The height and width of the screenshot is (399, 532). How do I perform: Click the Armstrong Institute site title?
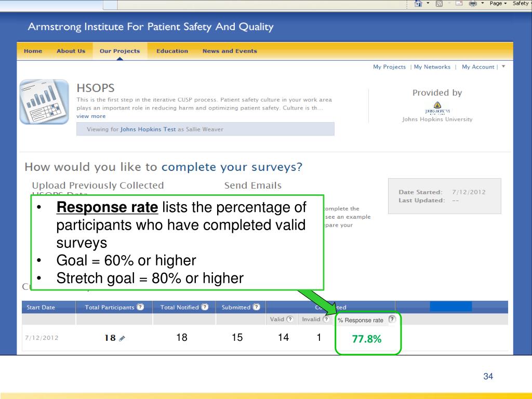coord(151,26)
